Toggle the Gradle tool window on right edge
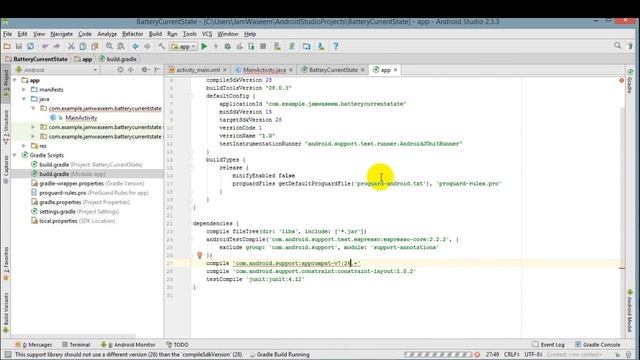Image resolution: width=640 pixels, height=360 pixels. coord(630,81)
